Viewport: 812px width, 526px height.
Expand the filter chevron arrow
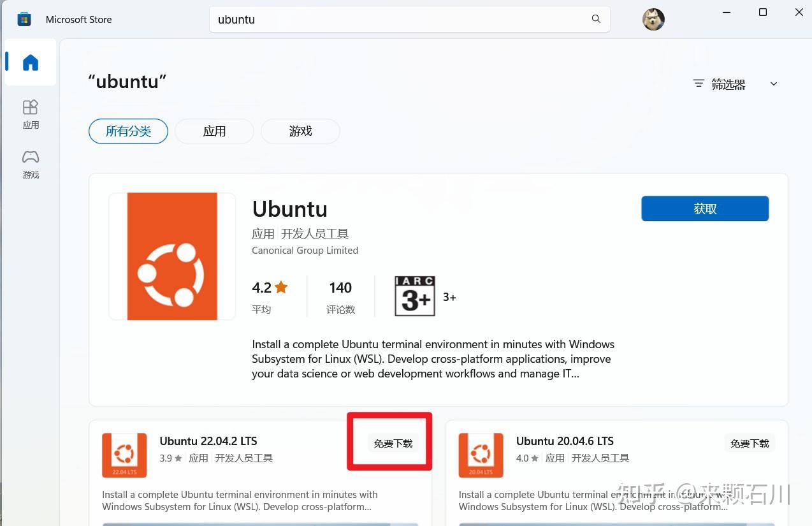pyautogui.click(x=773, y=84)
